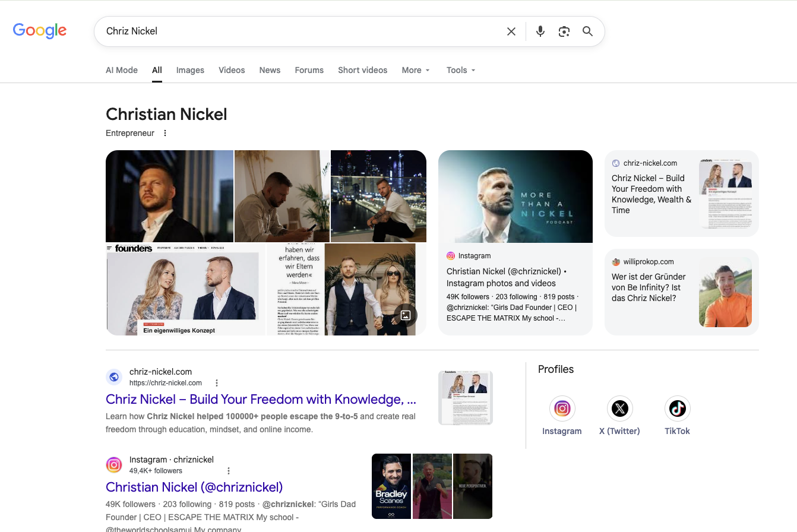Click Instagram icon in knowledge card
This screenshot has width=797, height=532.
[x=451, y=256]
